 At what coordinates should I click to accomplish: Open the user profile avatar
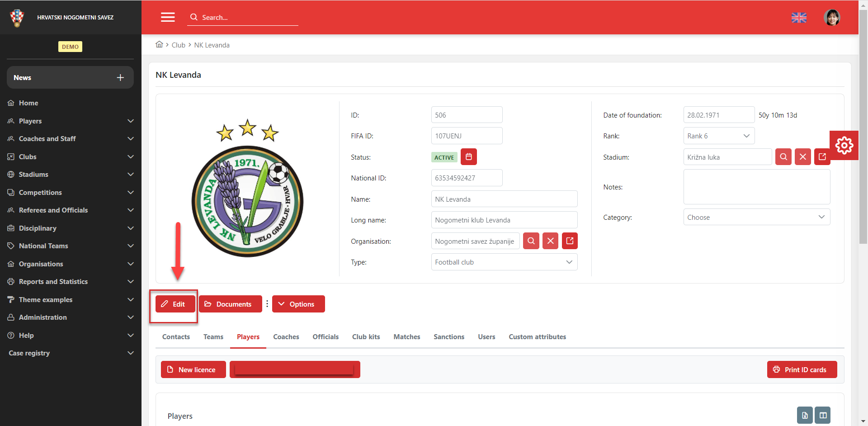click(x=831, y=18)
